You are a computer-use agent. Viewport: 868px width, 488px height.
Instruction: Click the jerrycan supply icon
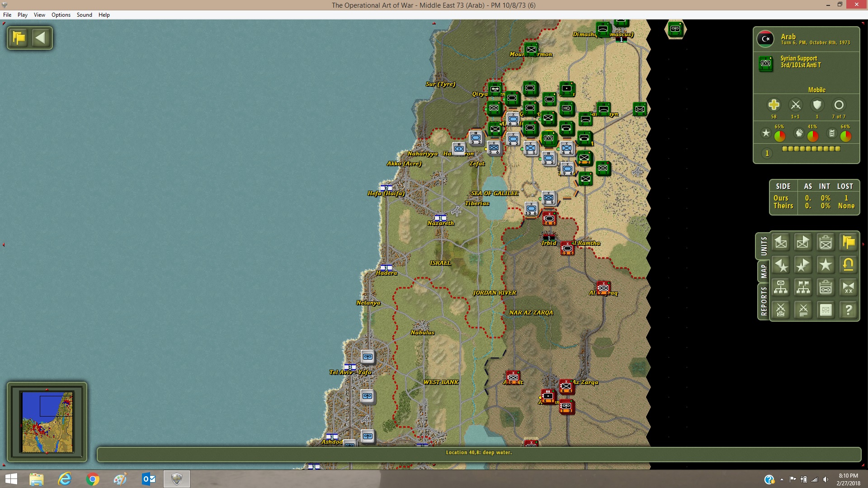click(x=832, y=133)
